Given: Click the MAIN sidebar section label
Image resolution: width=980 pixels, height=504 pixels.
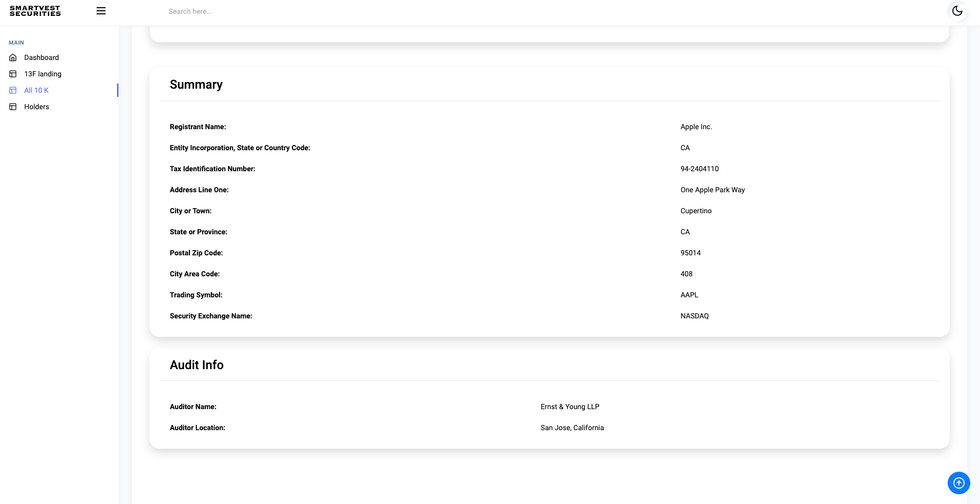Looking at the screenshot, I should [16, 43].
